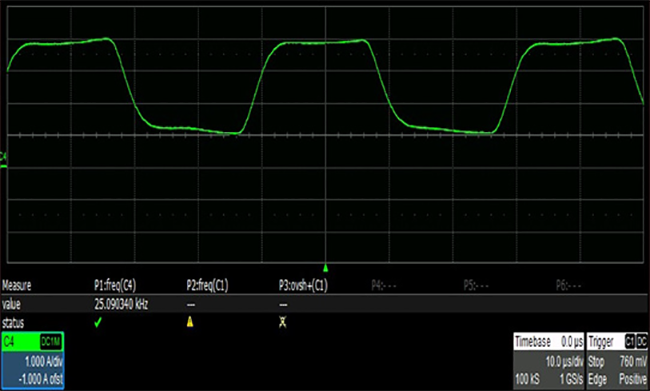Click the empty P4 measurement slot
This screenshot has width=650, height=391.
[x=383, y=285]
